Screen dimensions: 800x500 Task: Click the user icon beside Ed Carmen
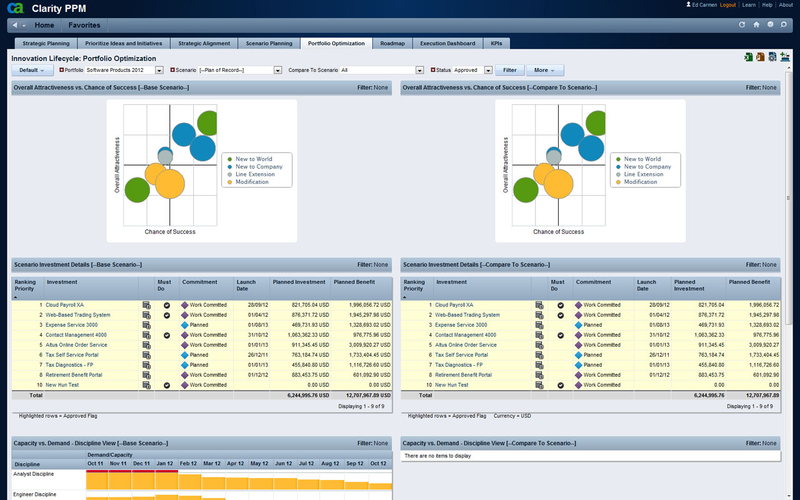[x=688, y=5]
